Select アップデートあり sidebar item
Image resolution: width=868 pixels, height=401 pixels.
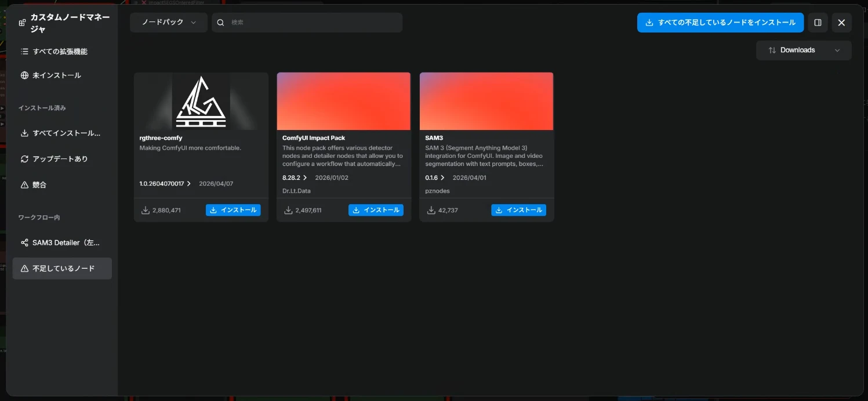click(x=62, y=159)
